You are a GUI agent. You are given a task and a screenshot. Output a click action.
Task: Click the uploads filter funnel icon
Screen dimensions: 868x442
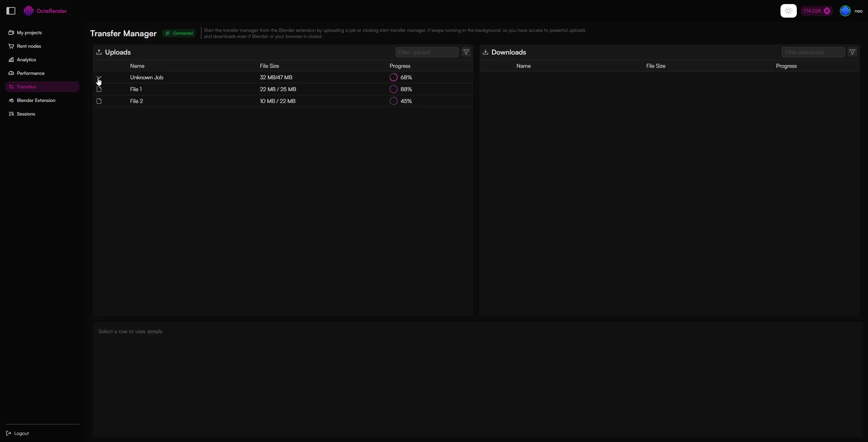[466, 52]
